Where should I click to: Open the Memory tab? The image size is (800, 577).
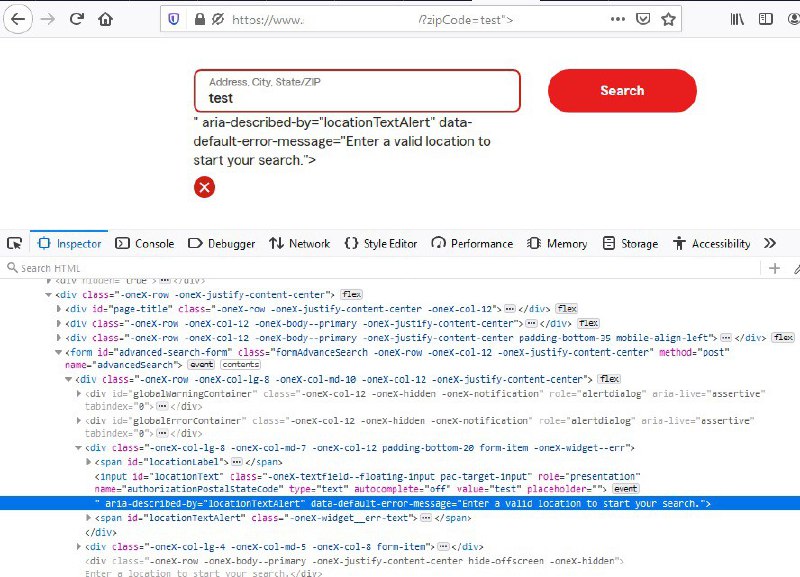pyautogui.click(x=557, y=243)
